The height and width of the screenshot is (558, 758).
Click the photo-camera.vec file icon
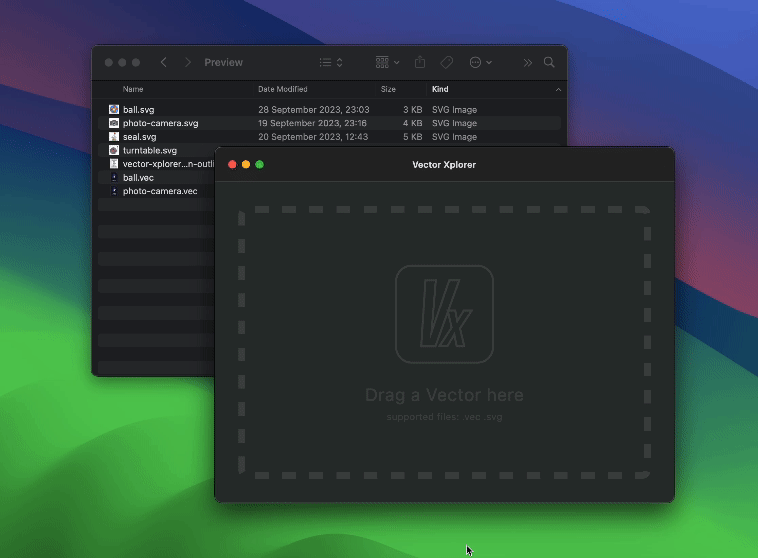(x=114, y=191)
